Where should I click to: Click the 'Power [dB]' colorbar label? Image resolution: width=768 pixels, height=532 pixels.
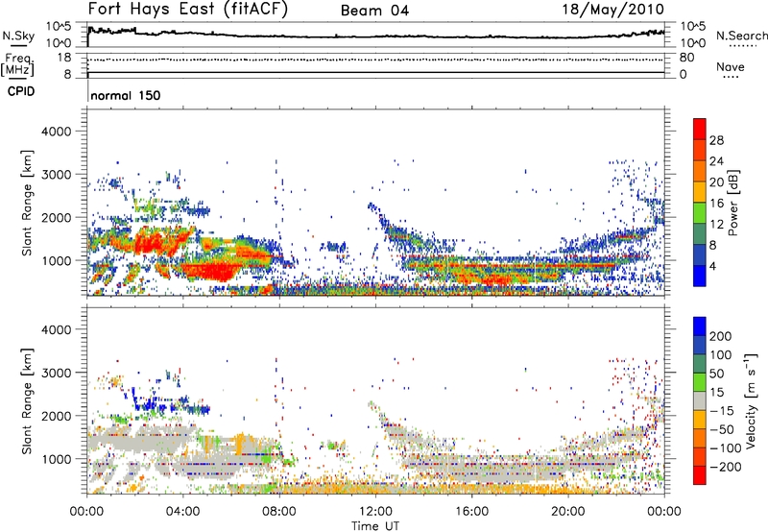click(x=732, y=203)
